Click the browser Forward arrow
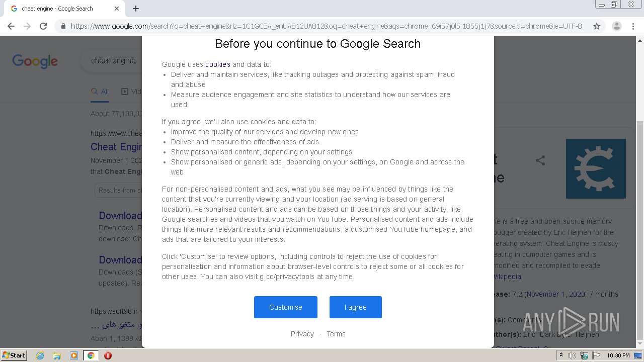The width and height of the screenshot is (644, 362). [27, 26]
